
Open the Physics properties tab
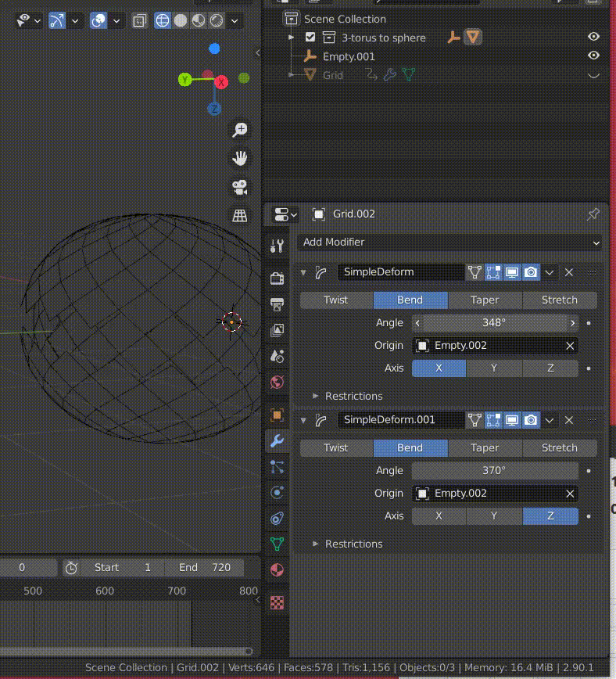[277, 492]
